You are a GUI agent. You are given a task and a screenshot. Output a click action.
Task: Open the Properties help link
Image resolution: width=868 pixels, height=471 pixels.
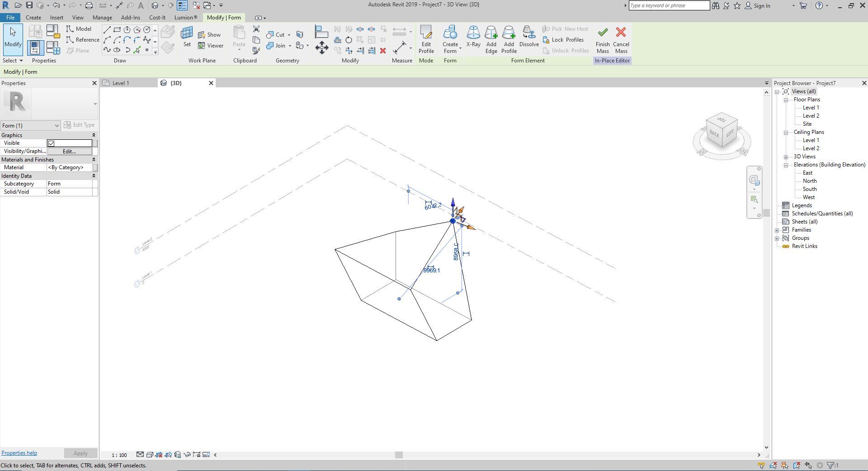pos(19,453)
